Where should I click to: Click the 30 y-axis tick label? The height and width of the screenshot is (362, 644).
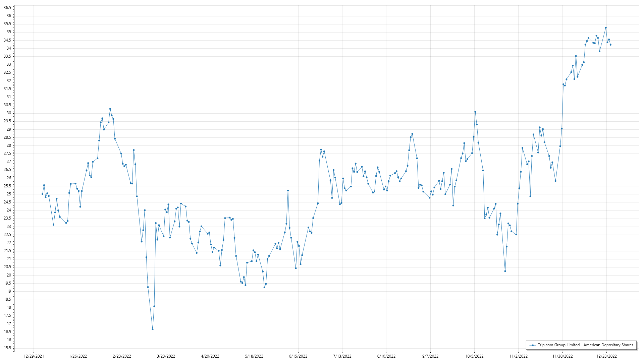pos(9,113)
